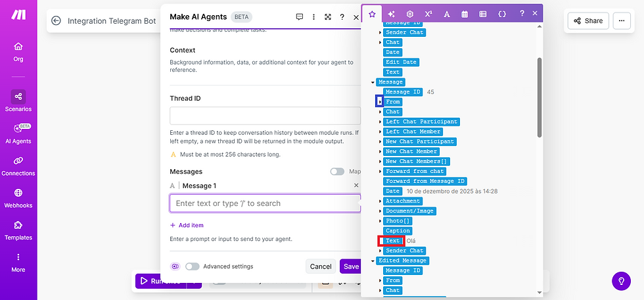The width and height of the screenshot is (644, 300).
Task: Enable the Advanced settings switch
Action: (x=192, y=266)
